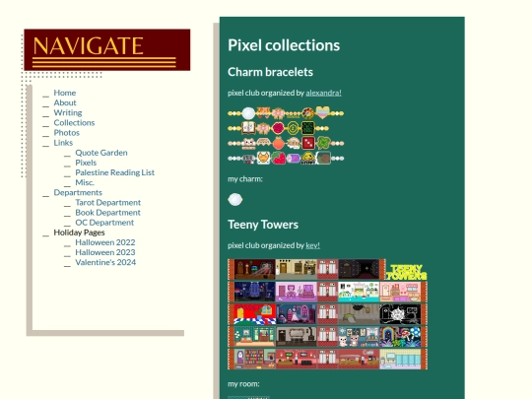Image resolution: width=532 pixels, height=399 pixels.
Task: Click the dark blue night room
Action: click(x=254, y=292)
